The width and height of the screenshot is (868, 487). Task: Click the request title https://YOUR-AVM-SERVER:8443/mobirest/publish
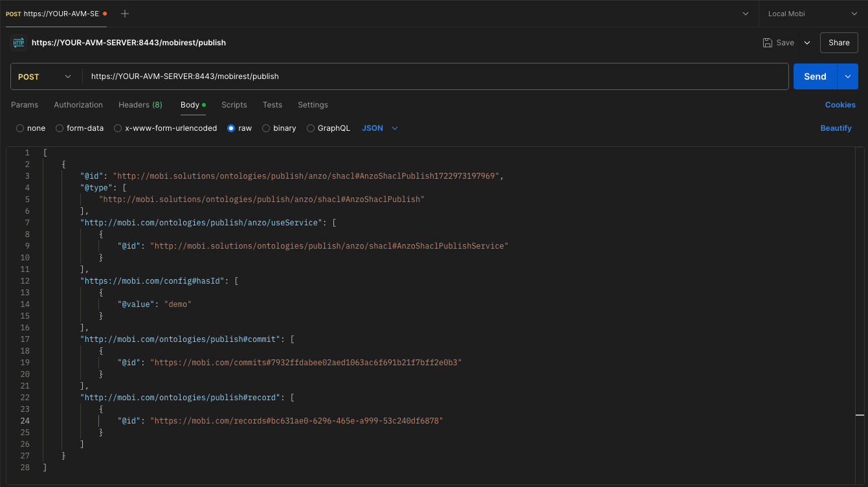[x=129, y=43]
